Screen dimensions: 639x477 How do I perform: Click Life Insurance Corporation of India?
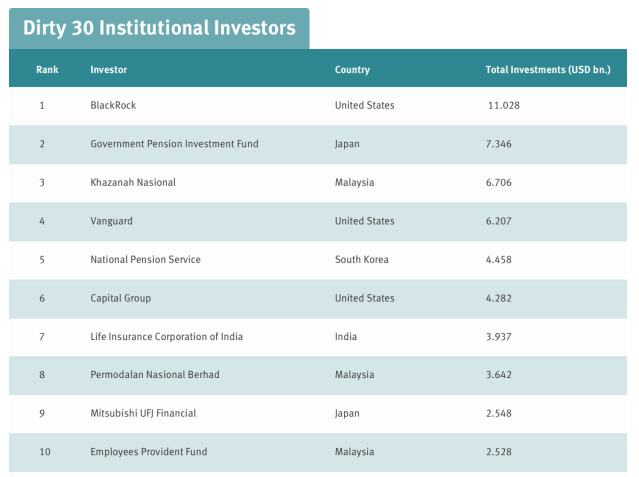166,336
